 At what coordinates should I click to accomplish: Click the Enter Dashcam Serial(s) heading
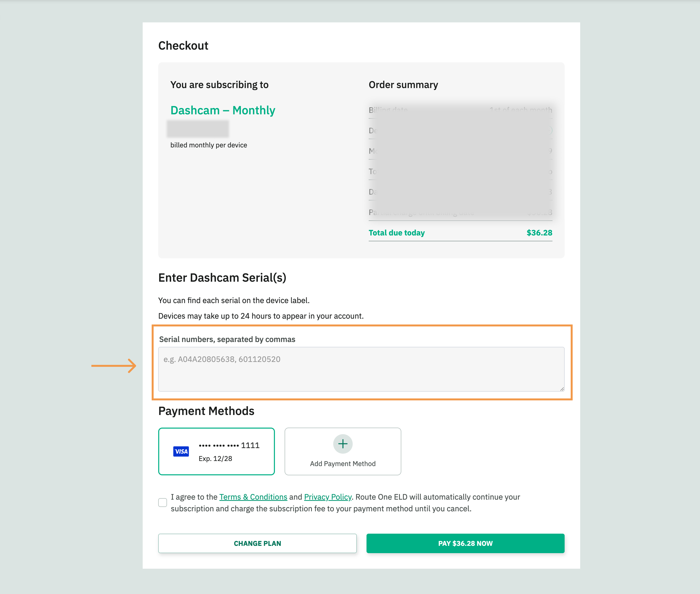[x=222, y=278]
